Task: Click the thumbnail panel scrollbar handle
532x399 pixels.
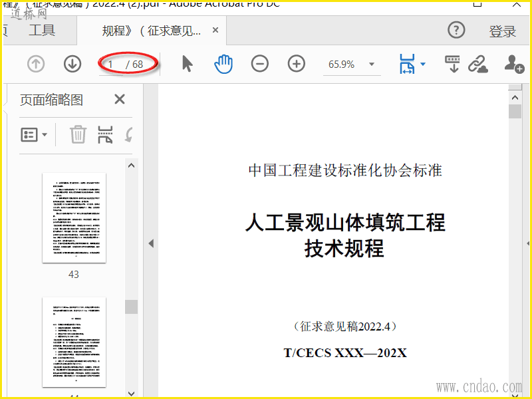Action: coord(131,307)
